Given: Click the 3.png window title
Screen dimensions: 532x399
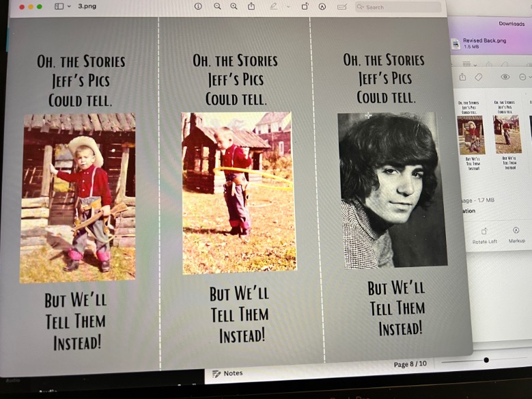Looking at the screenshot, I should 87,6.
